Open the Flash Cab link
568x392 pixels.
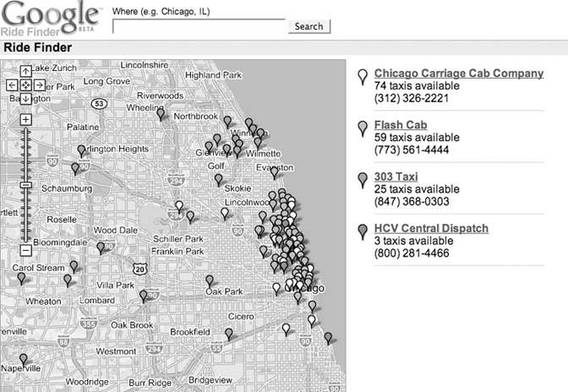coord(401,125)
